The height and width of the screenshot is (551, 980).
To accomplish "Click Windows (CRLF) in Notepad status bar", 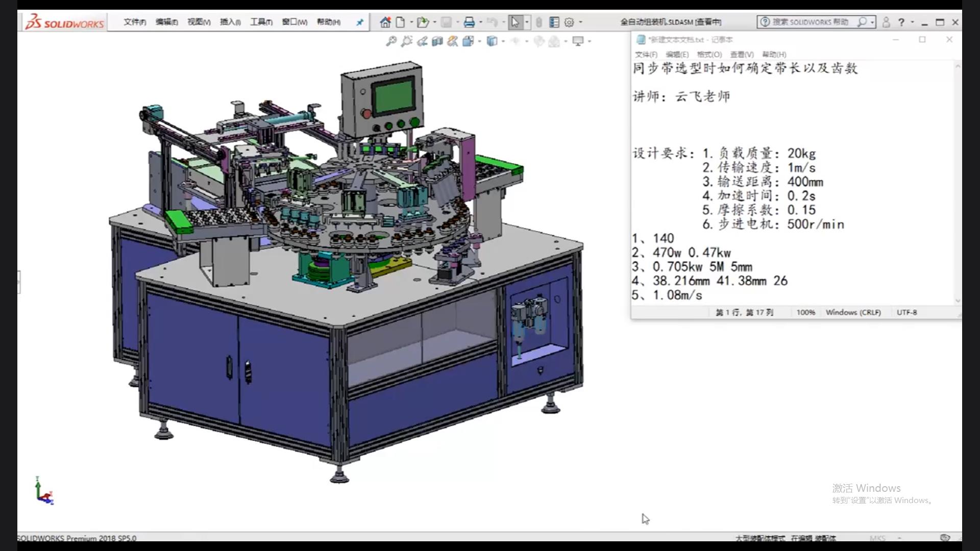I will coord(853,312).
